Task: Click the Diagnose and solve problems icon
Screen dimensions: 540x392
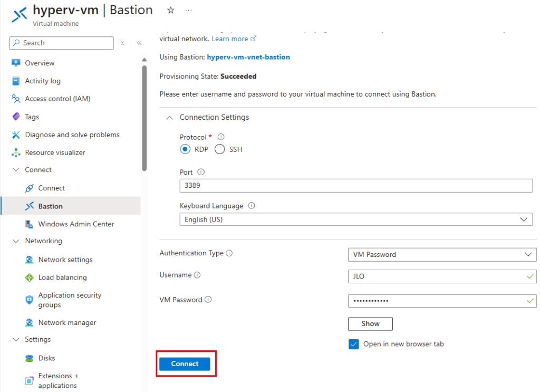Action: (16, 135)
